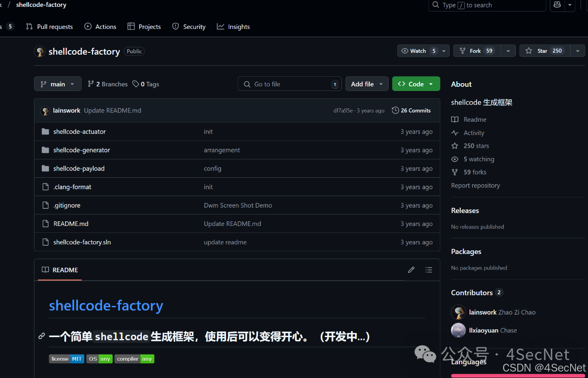Open the 'update readme' commit message
Viewport: 588px width, 378px height.
tap(225, 242)
